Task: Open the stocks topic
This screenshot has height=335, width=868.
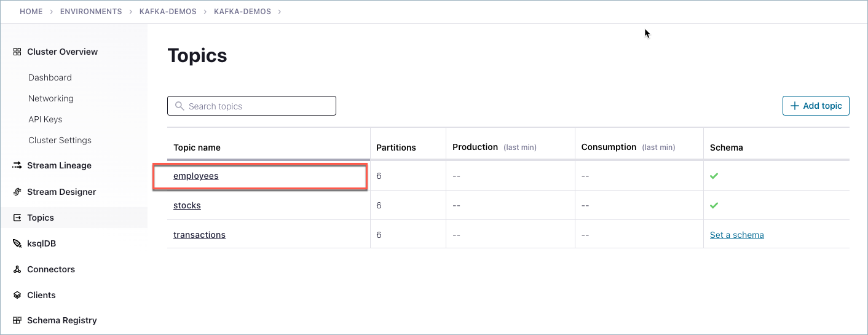Action: click(x=187, y=205)
